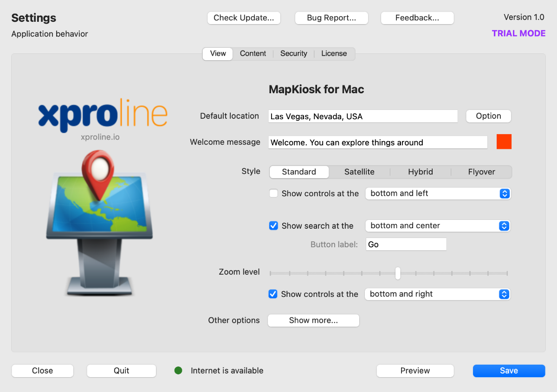Open the License tab
Screen dimensions: 557x392
[334, 53]
